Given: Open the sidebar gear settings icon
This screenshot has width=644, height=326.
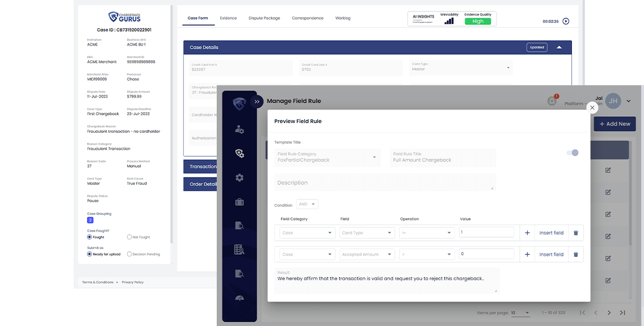Looking at the screenshot, I should coord(239,178).
